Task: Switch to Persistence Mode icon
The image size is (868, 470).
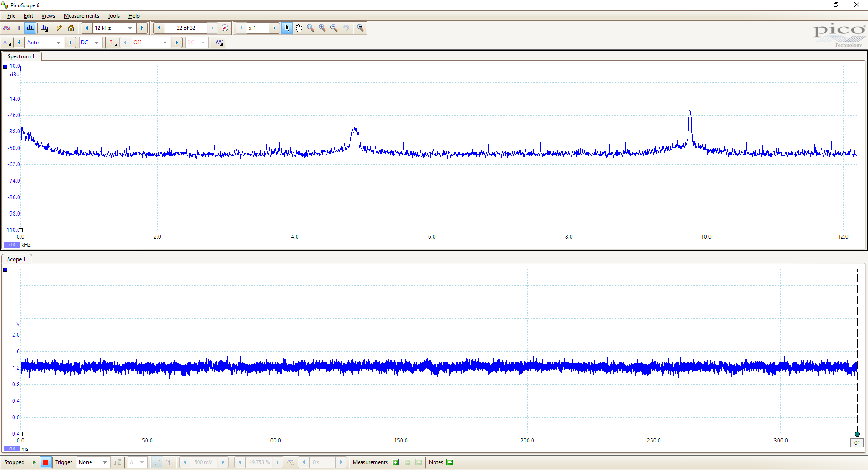Action: (x=18, y=28)
